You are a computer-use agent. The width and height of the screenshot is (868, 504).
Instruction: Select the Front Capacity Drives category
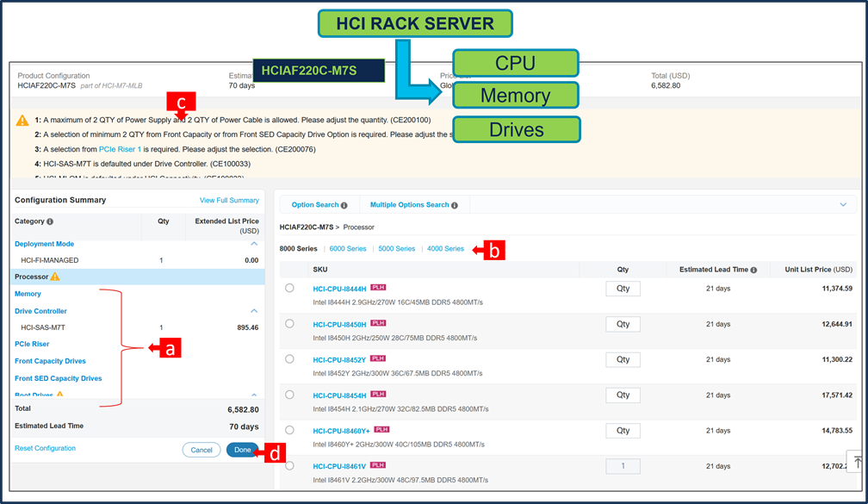tap(50, 361)
